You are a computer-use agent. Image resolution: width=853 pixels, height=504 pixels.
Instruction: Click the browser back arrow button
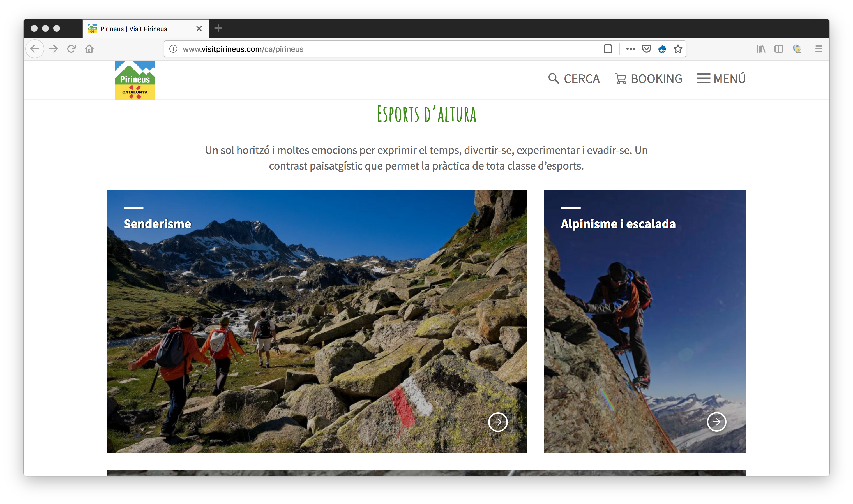pos(35,49)
